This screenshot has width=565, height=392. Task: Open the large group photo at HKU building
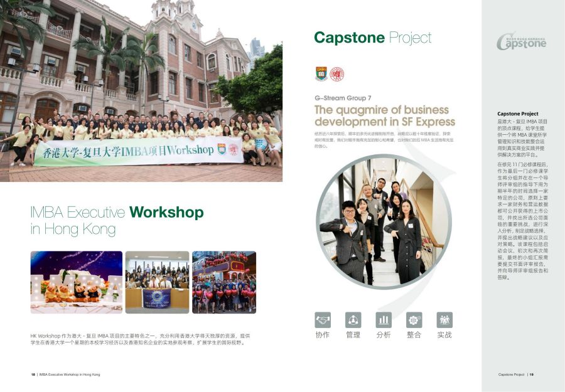coord(141,91)
